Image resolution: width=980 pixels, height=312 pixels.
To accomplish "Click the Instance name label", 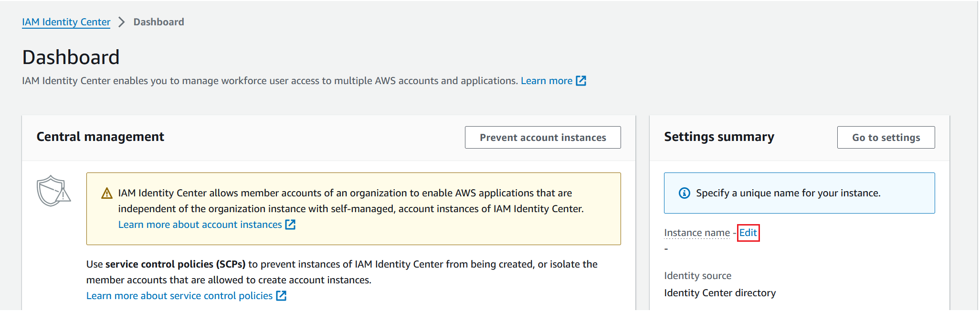I will (696, 233).
